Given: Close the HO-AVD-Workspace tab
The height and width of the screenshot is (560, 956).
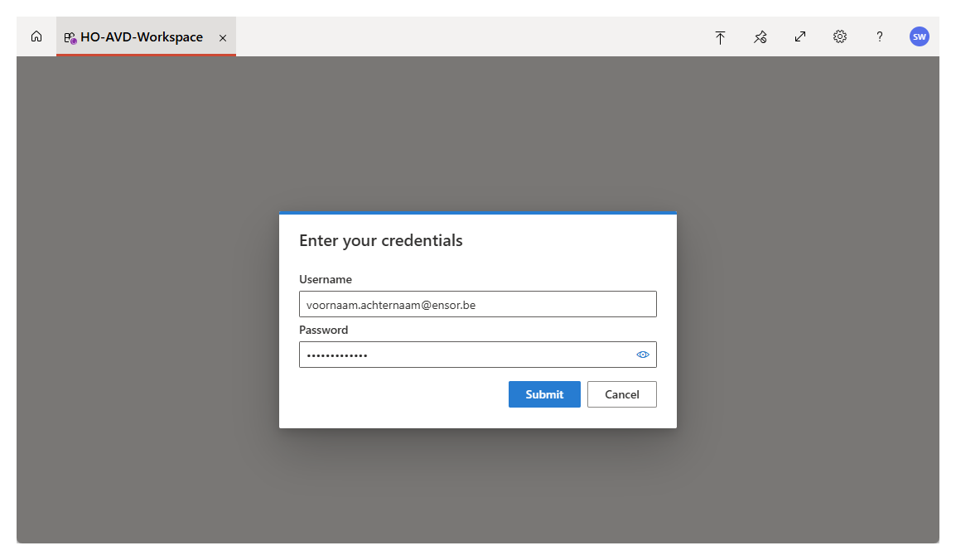Looking at the screenshot, I should coord(222,38).
